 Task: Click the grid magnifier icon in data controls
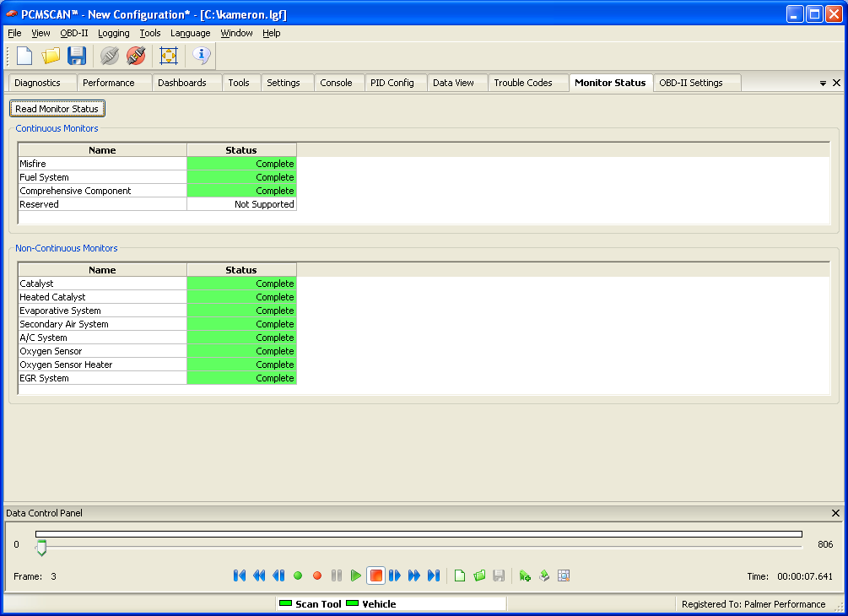click(564, 575)
